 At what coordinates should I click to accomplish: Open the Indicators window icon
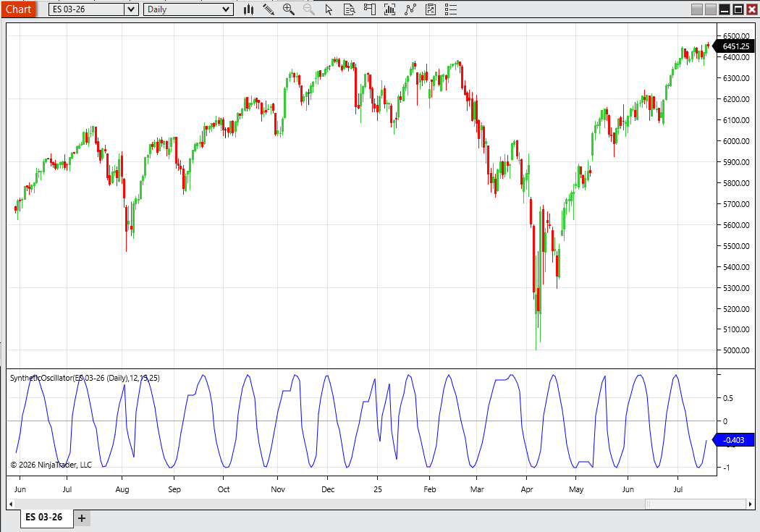[x=410, y=9]
